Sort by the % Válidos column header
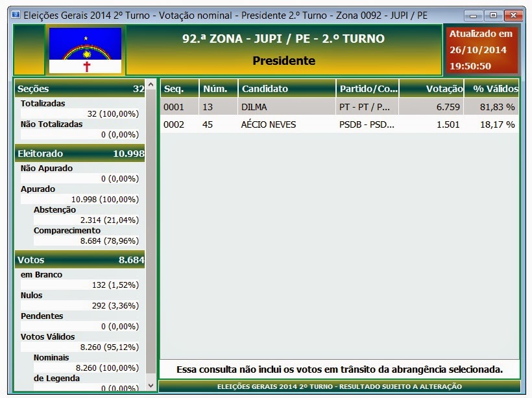The width and height of the screenshot is (532, 398). pyautogui.click(x=491, y=89)
